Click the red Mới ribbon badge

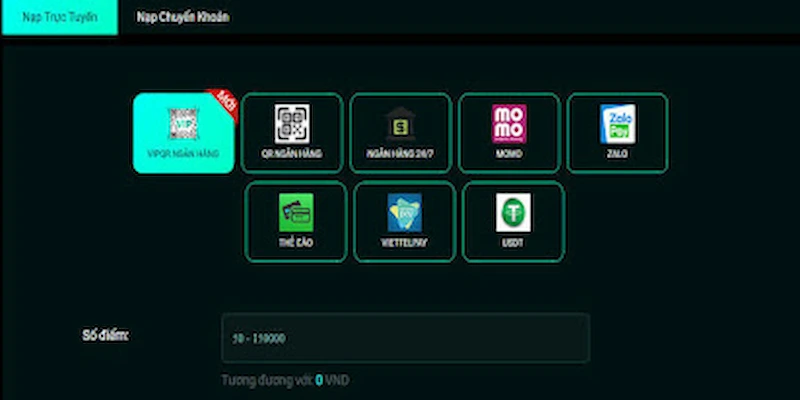click(224, 103)
